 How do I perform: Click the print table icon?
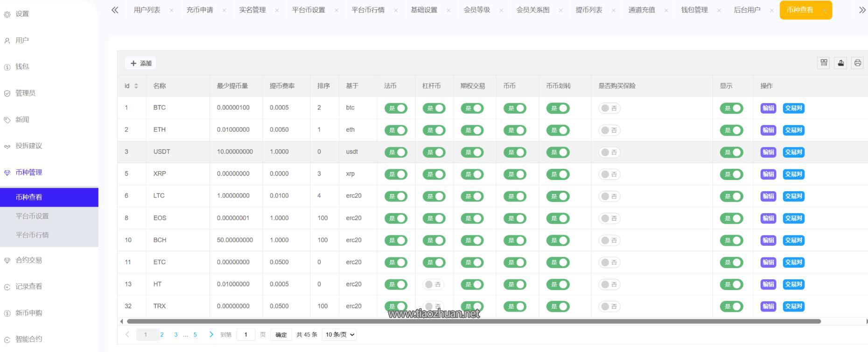pyautogui.click(x=858, y=63)
